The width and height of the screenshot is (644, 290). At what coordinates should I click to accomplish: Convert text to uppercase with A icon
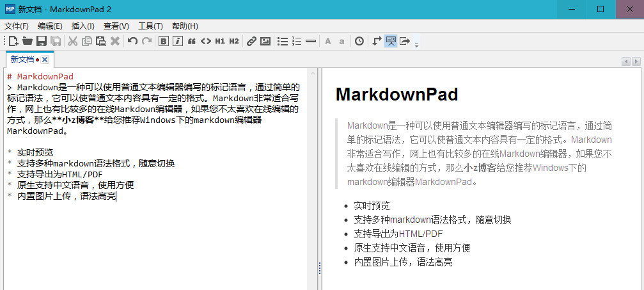click(x=327, y=41)
